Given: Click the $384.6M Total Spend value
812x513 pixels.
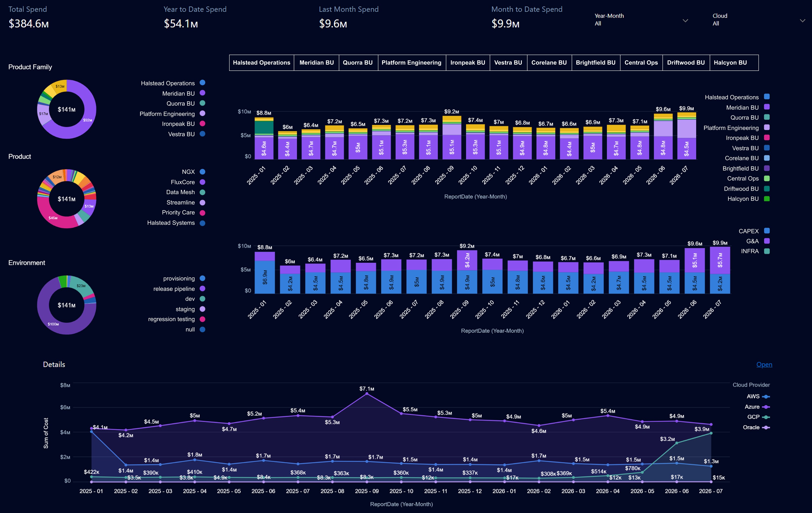Looking at the screenshot, I should [x=29, y=24].
